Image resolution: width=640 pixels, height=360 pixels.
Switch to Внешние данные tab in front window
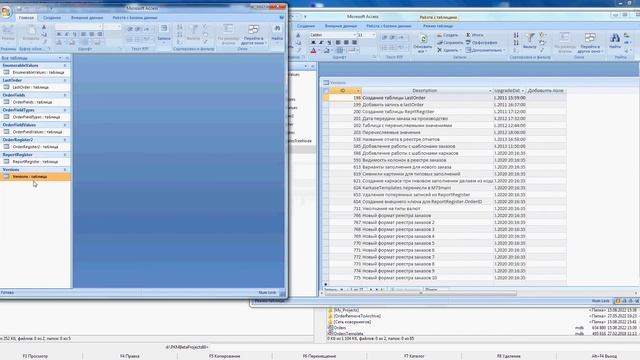(x=87, y=18)
